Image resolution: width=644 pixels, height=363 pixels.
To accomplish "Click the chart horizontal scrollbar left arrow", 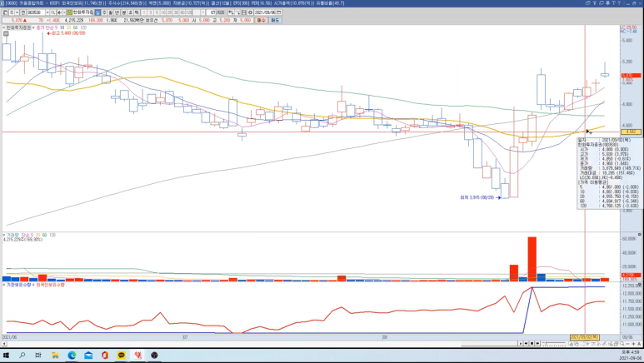I will [x=4, y=344].
